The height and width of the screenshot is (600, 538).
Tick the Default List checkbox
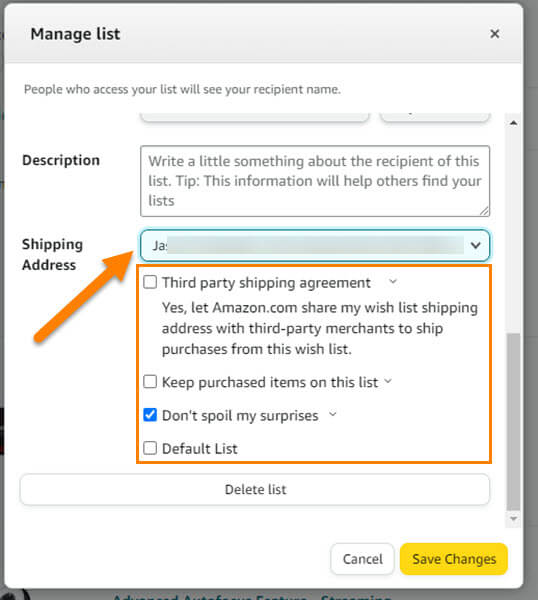[x=150, y=448]
